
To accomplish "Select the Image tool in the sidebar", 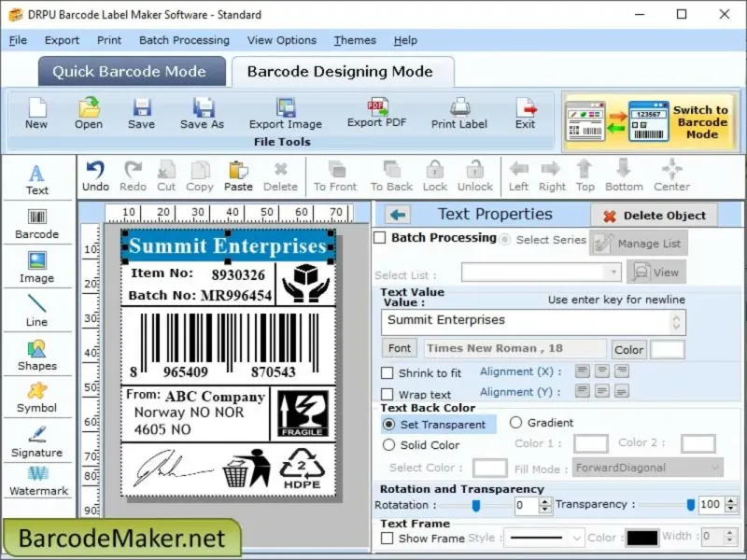I will pyautogui.click(x=36, y=268).
